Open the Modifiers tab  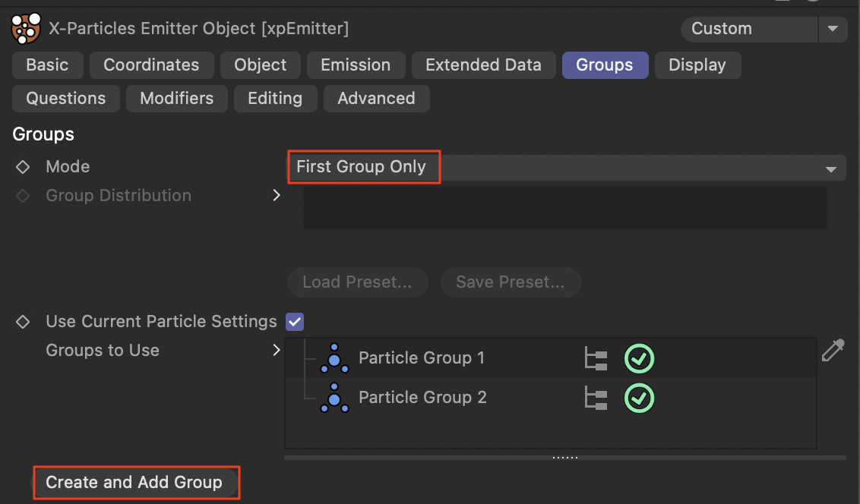[x=176, y=99]
